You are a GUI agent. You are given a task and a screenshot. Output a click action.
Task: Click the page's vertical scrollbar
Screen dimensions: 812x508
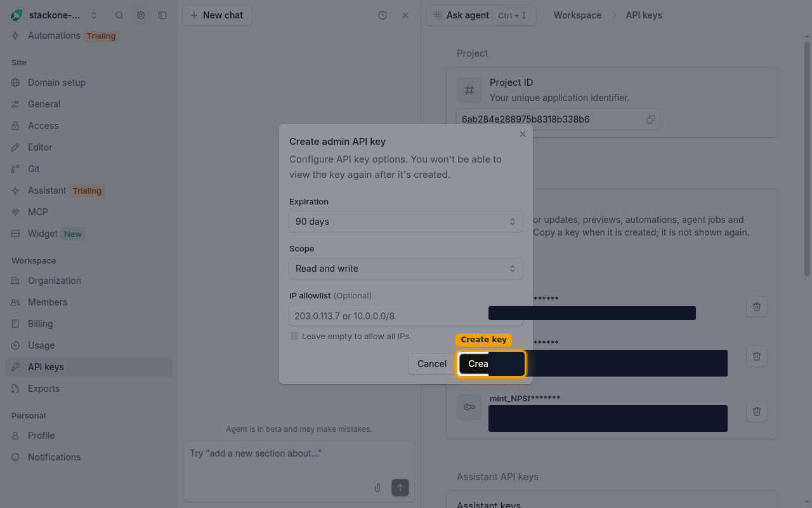807,159
